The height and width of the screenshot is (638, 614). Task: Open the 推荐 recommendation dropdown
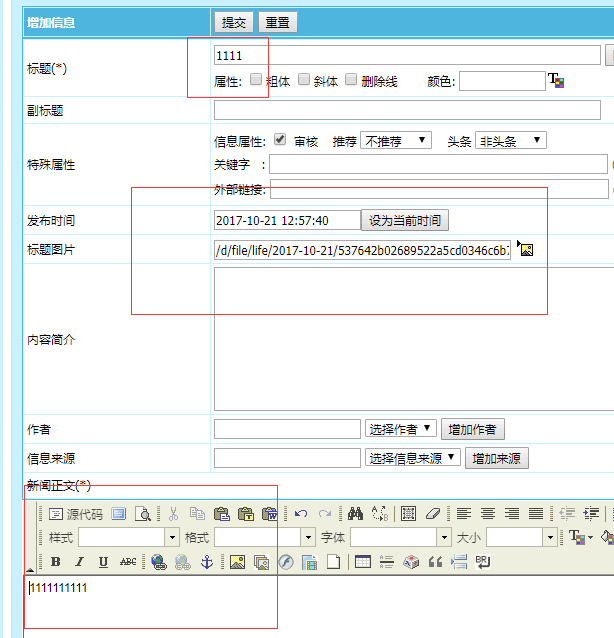point(396,141)
